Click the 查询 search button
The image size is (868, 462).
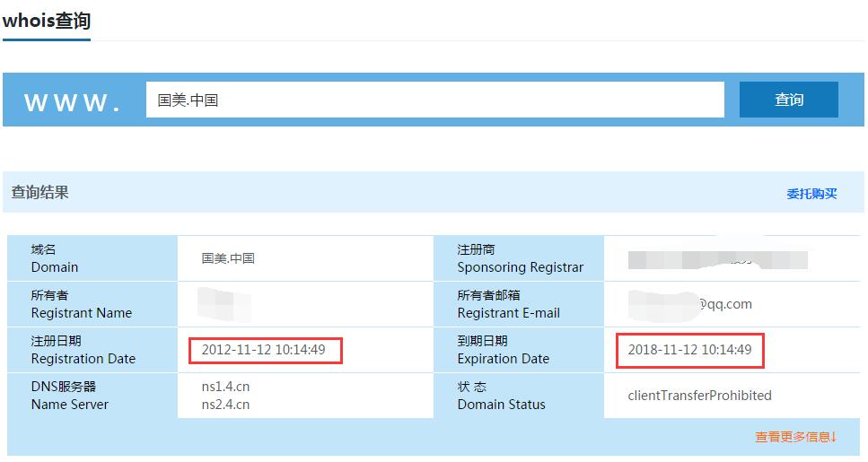(x=788, y=100)
